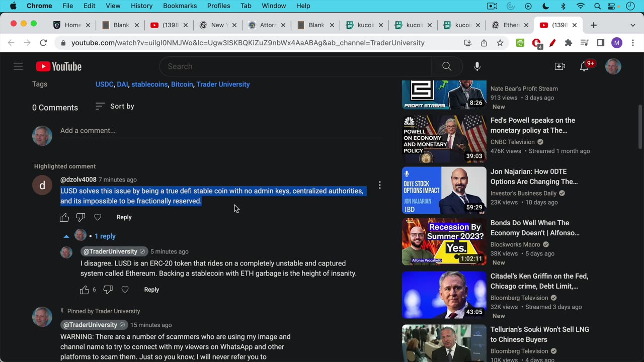
Task: Open the Edit menu
Action: click(x=90, y=6)
